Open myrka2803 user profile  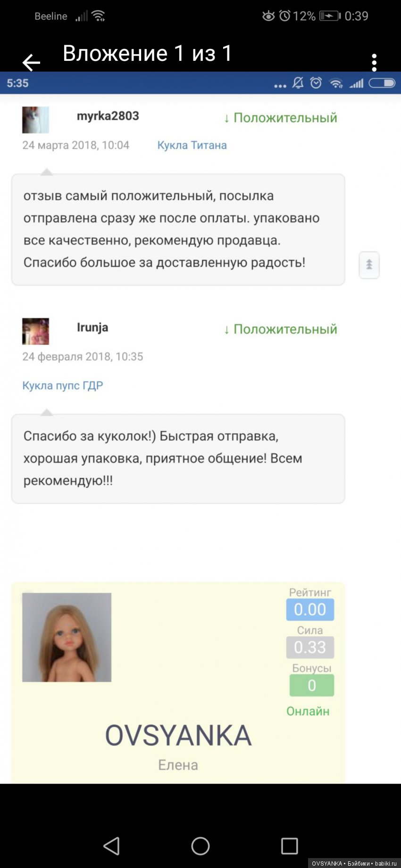tap(108, 116)
